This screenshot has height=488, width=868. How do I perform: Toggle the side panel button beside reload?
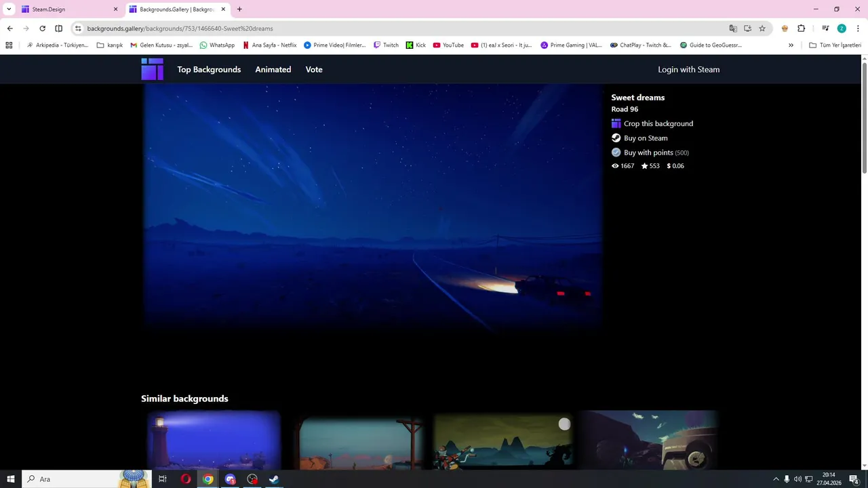coord(58,28)
